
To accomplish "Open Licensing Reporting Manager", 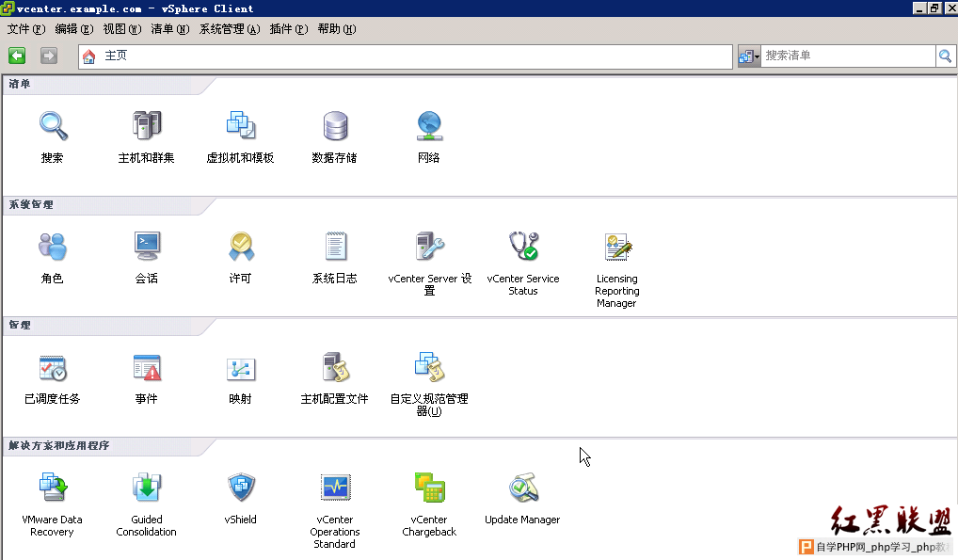I will (617, 247).
